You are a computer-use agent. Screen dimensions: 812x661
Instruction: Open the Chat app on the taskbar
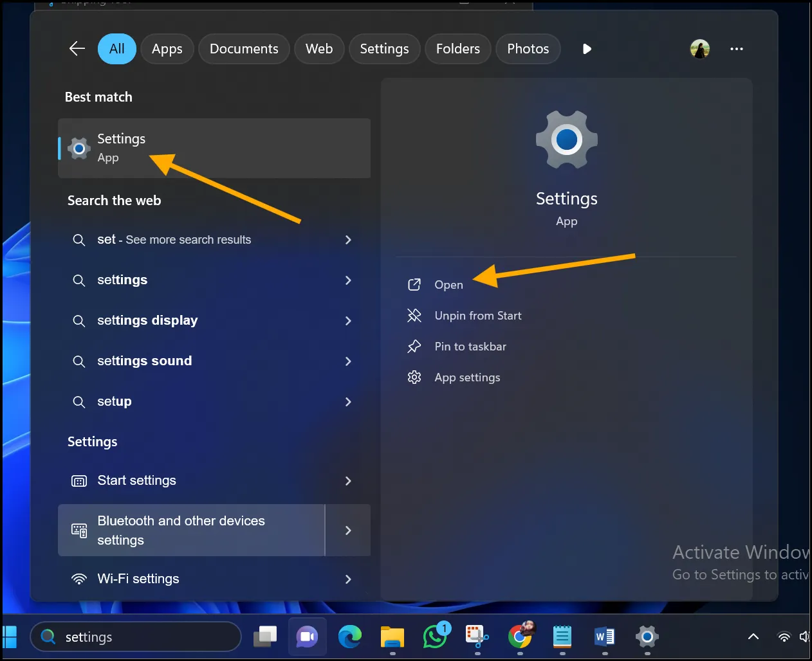coord(307,637)
